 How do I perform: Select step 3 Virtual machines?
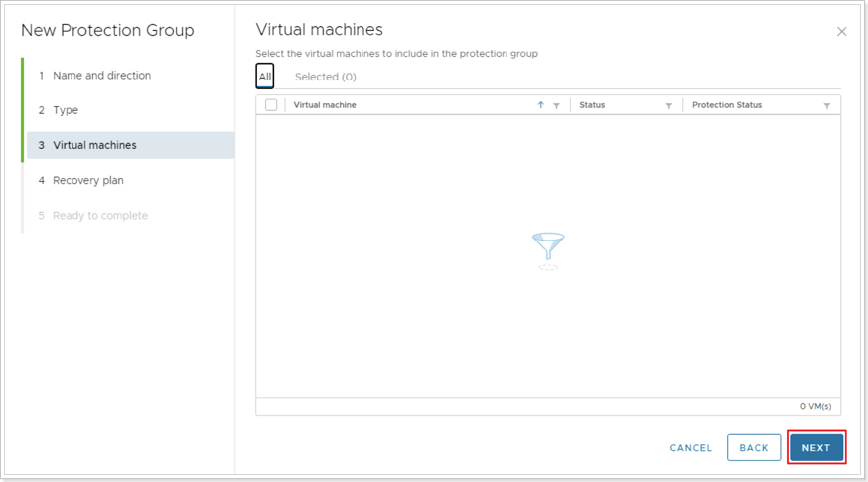coord(131,145)
